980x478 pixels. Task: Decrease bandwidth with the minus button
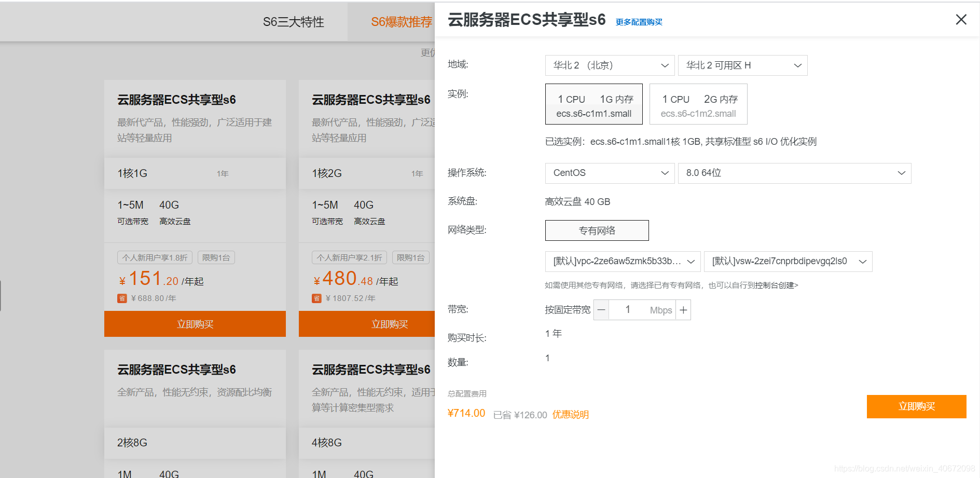tap(601, 310)
